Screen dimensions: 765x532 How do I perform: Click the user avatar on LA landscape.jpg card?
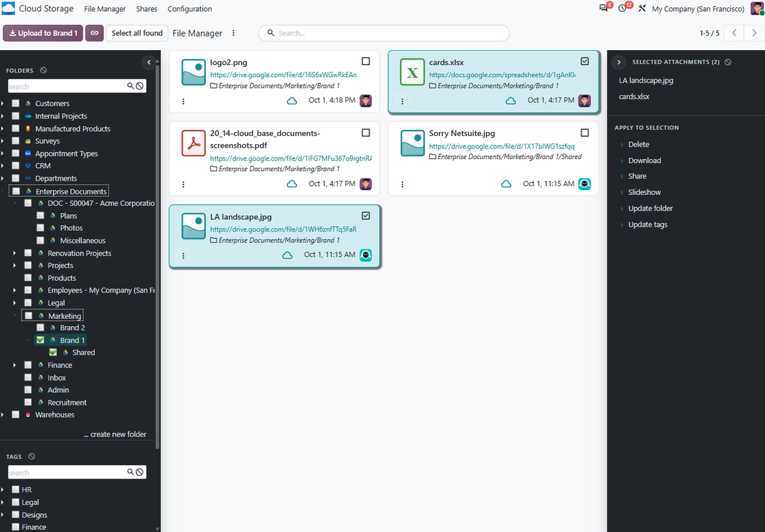(366, 255)
